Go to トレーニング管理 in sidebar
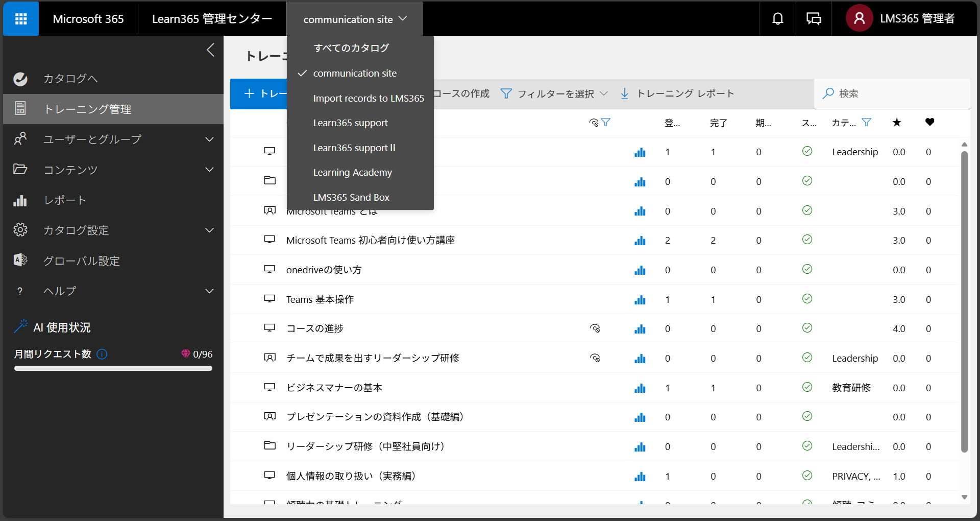Viewport: 980px width, 521px height. (x=113, y=109)
